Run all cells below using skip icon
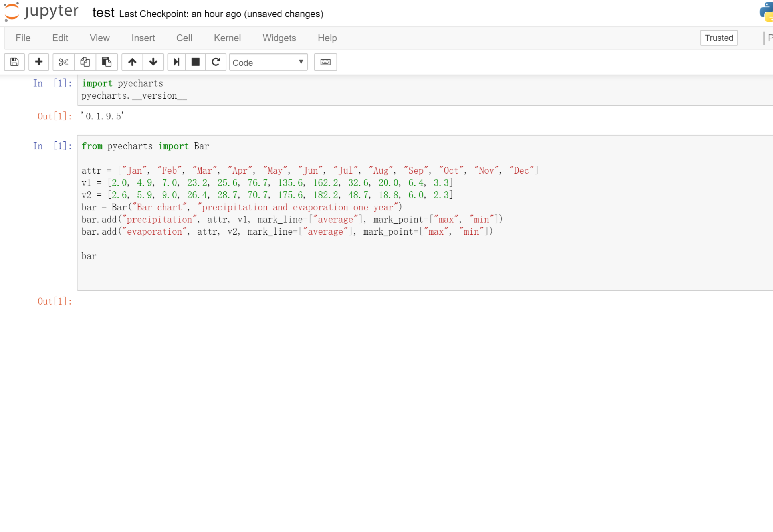This screenshot has width=773, height=532. [x=176, y=62]
